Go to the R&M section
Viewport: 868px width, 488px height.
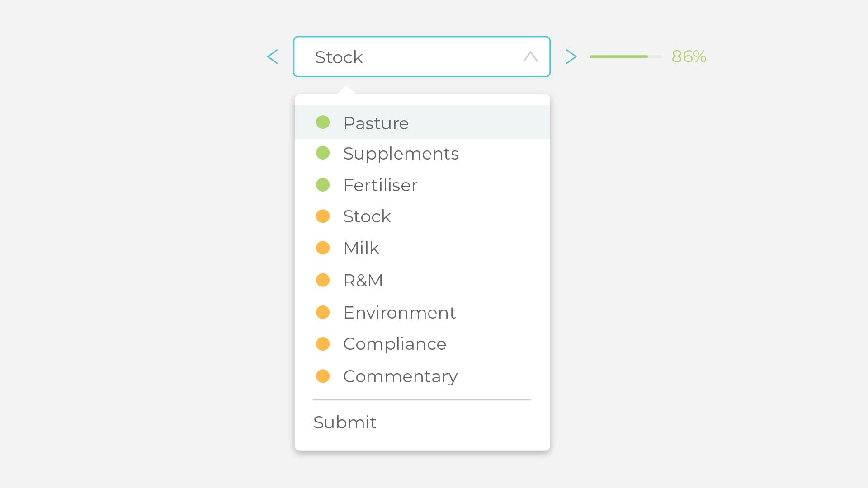tap(363, 281)
